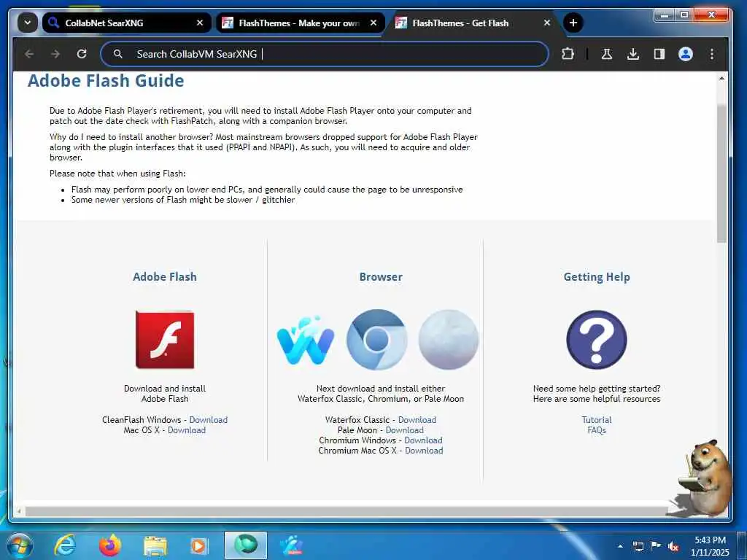
Task: Click the hamster mascot on the desktop
Action: pos(705,478)
